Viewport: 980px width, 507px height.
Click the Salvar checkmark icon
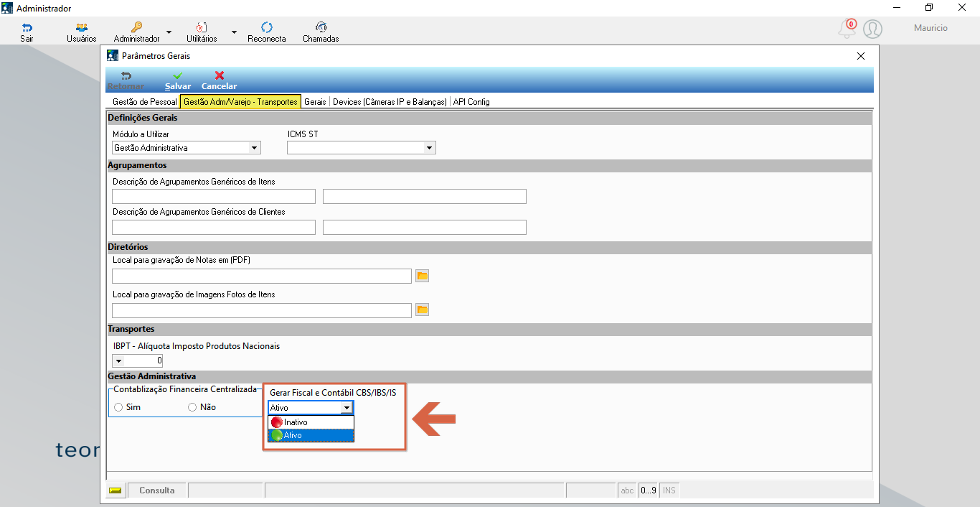(178, 75)
